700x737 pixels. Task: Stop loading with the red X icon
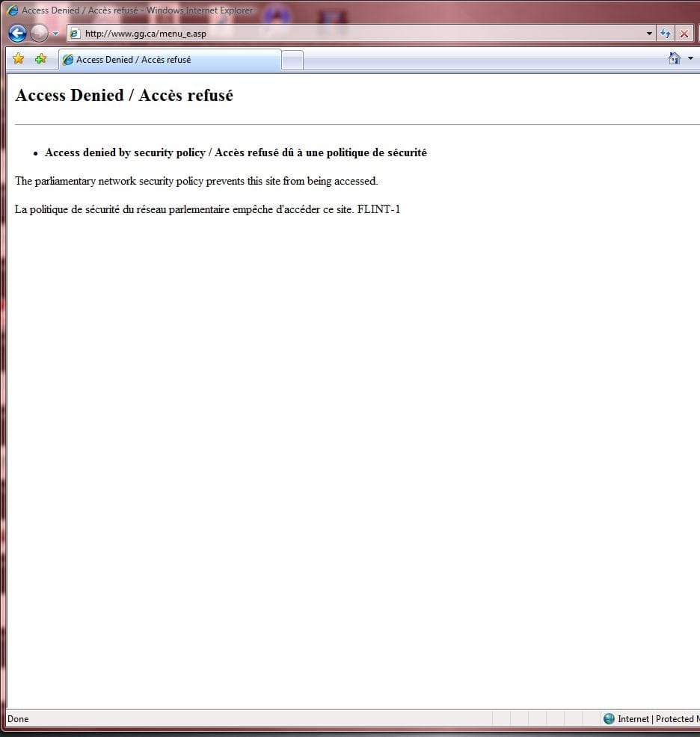pos(684,34)
